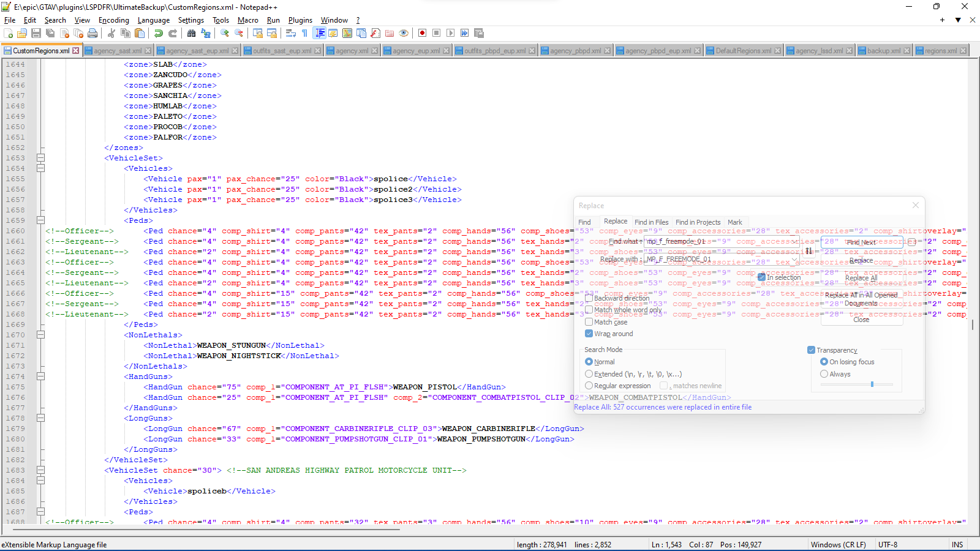
Task: Switch to the Find in Files tab
Action: [x=651, y=222]
